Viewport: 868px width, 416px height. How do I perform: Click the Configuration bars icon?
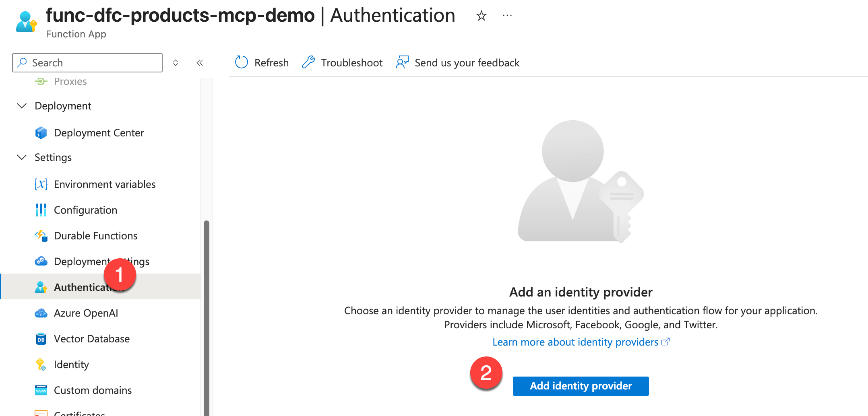pos(41,210)
